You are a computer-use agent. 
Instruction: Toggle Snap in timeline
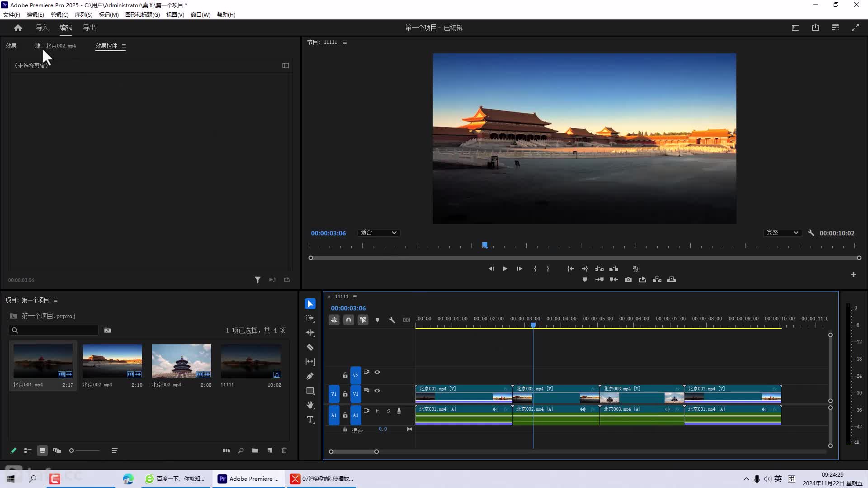[x=349, y=320]
